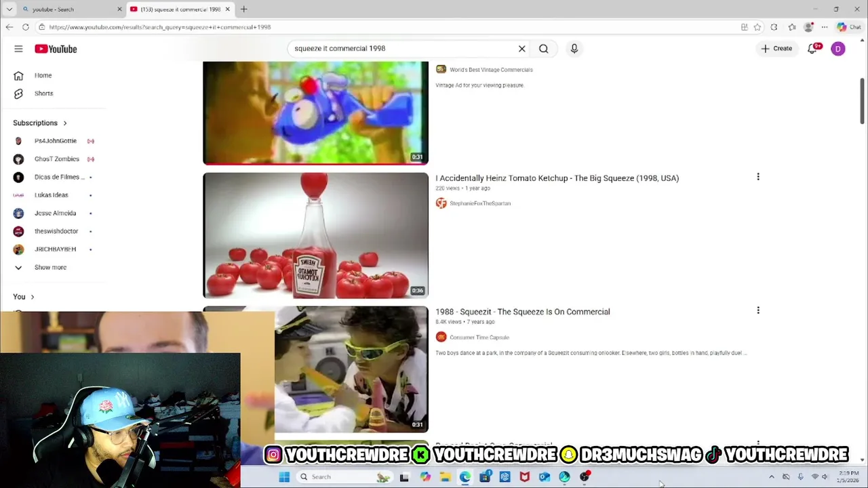
Task: Open the Copilot Chat button
Action: pos(848,27)
